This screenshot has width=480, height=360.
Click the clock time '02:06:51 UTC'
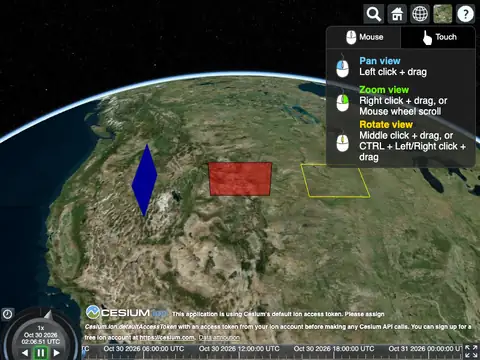tap(41, 342)
